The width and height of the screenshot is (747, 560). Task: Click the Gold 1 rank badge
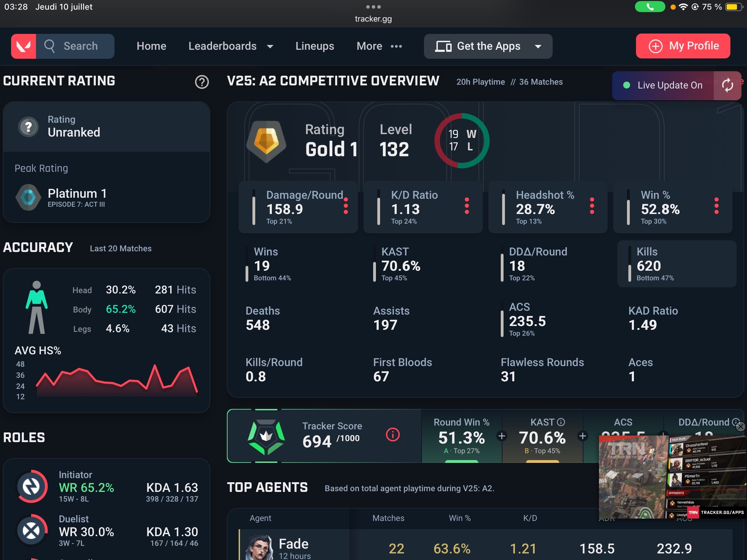pos(266,141)
